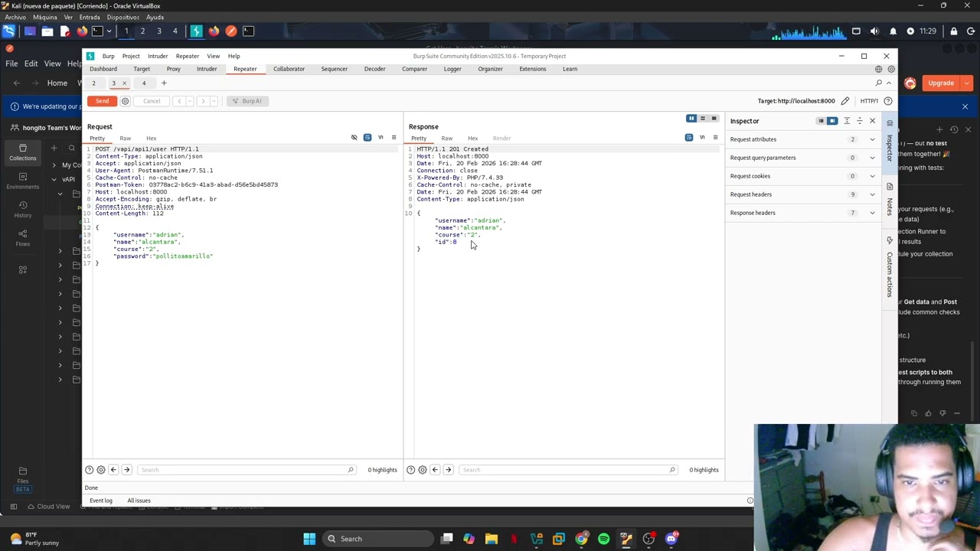Open File Explorer from Windows taskbar
Viewport: 980px width, 551px height.
(x=492, y=539)
